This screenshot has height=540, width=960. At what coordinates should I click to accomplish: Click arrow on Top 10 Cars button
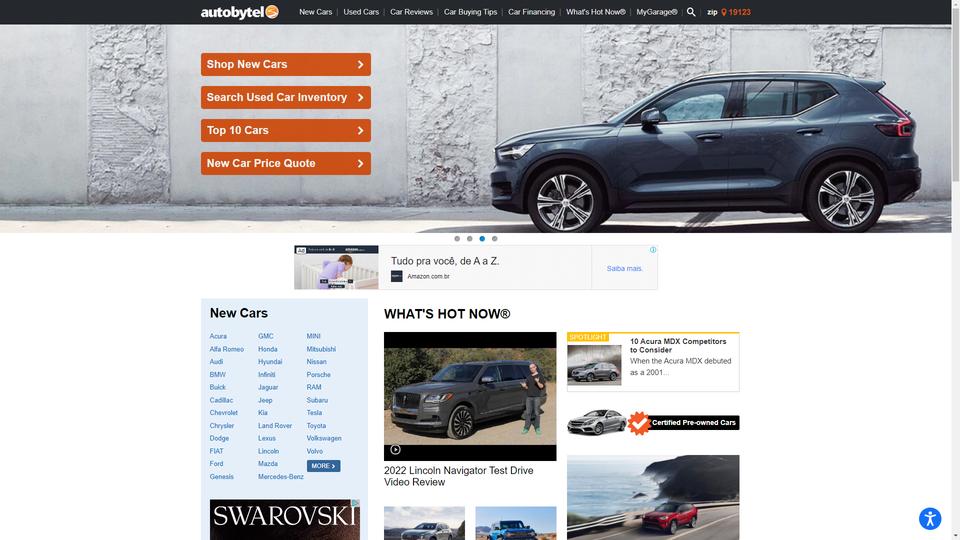pyautogui.click(x=360, y=130)
